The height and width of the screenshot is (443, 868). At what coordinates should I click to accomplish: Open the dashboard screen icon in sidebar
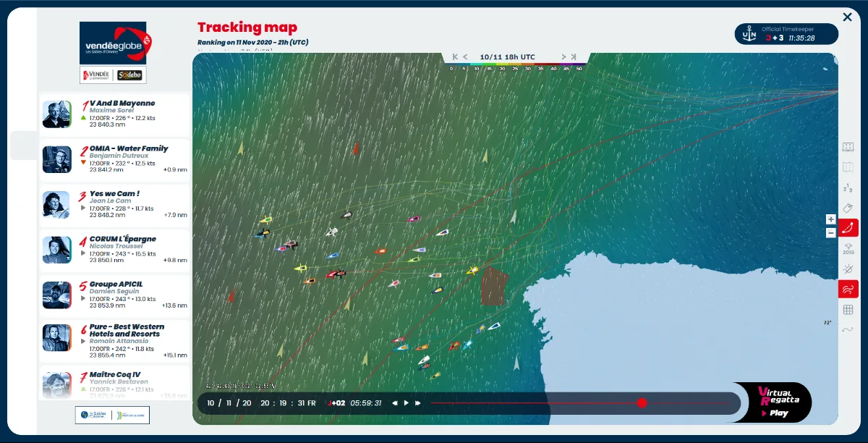(x=848, y=147)
